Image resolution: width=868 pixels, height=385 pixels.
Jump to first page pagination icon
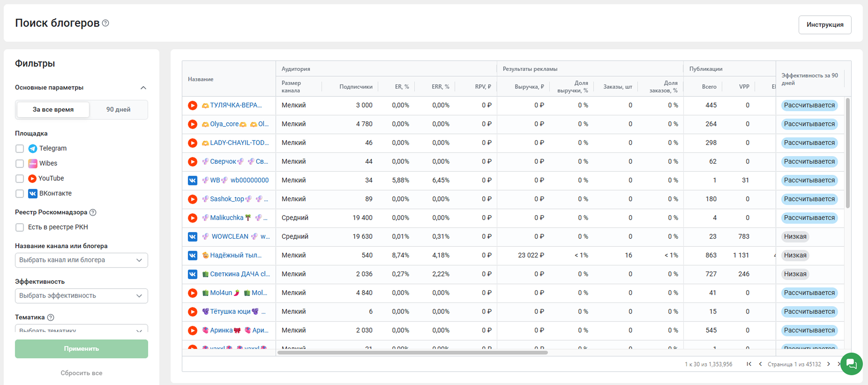coord(749,364)
